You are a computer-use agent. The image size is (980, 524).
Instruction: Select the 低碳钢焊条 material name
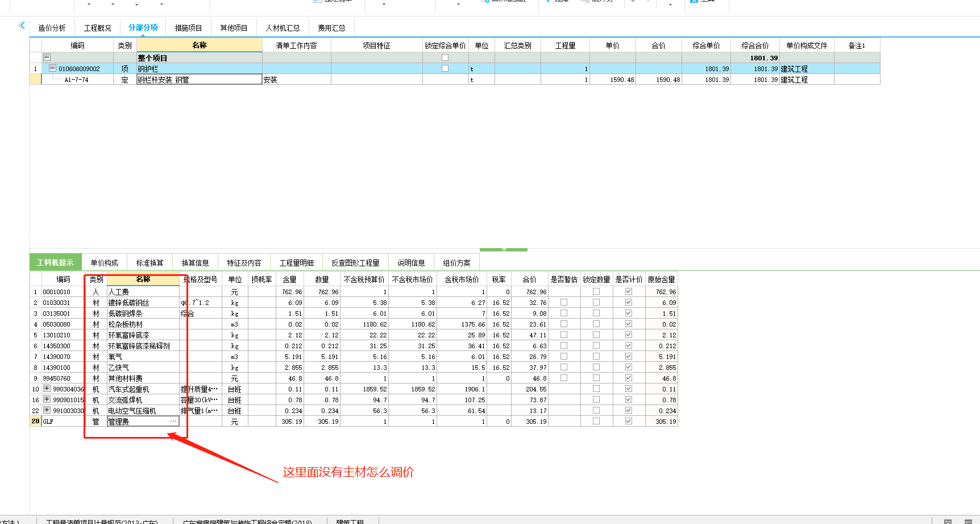coord(125,313)
